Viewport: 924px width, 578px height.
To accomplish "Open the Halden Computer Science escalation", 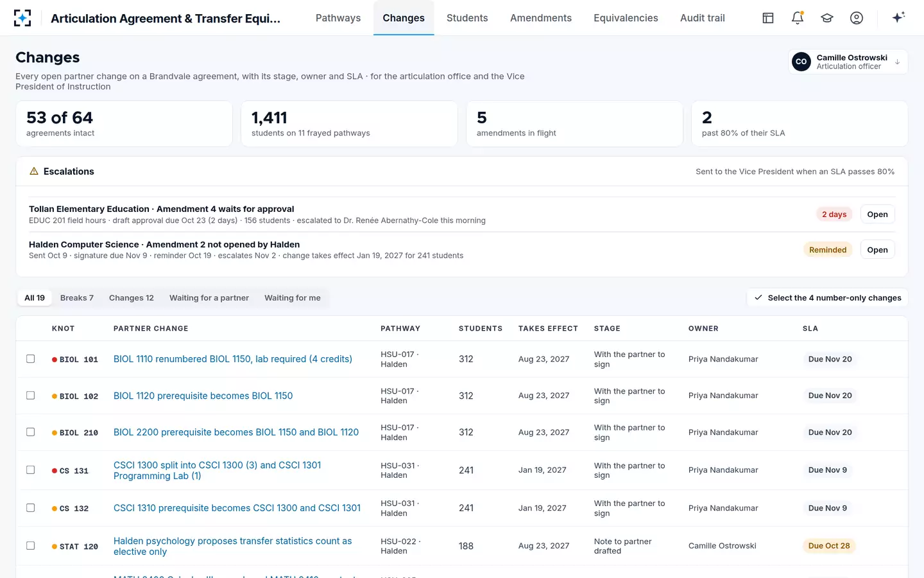I will 877,250.
